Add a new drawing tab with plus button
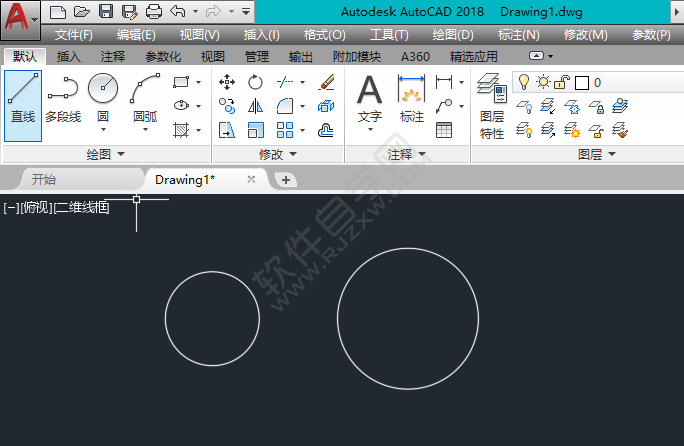This screenshot has height=446, width=684. (286, 180)
